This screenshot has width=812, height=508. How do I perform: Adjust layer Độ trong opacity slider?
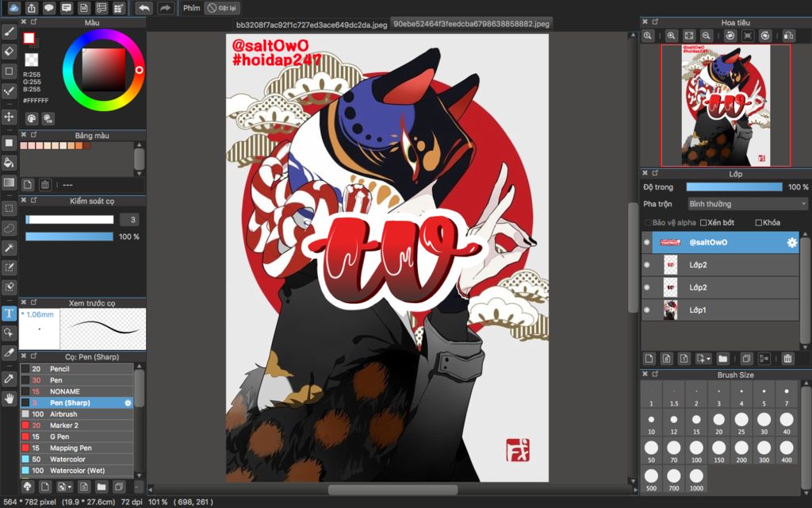pos(734,187)
